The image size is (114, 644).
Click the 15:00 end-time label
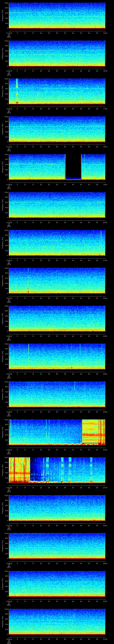click(x=105, y=33)
